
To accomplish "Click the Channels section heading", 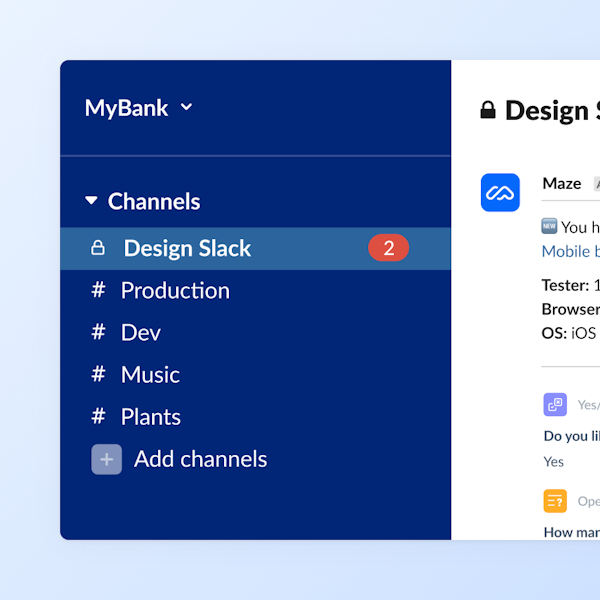I will [154, 201].
